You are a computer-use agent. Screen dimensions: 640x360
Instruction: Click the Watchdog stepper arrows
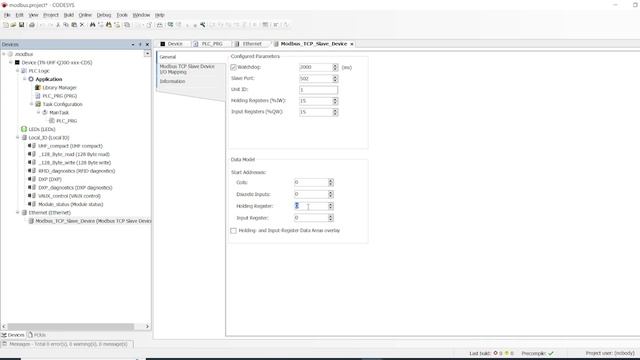[335, 67]
